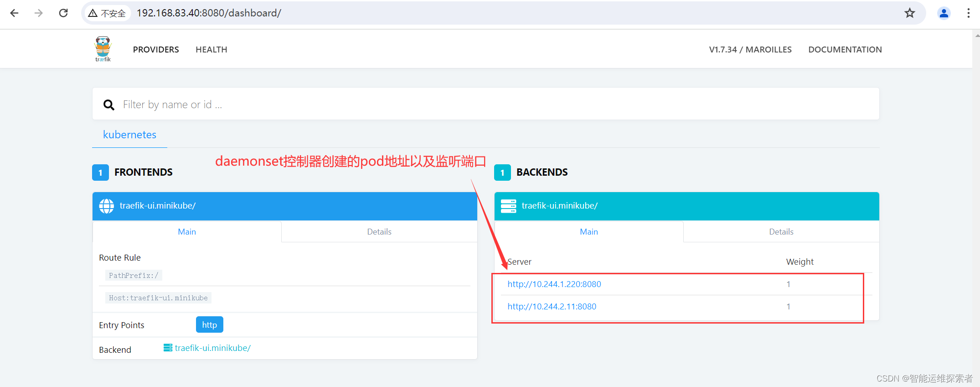The width and height of the screenshot is (980, 387).
Task: Click the small server icon beside Backend link
Action: [x=168, y=348]
